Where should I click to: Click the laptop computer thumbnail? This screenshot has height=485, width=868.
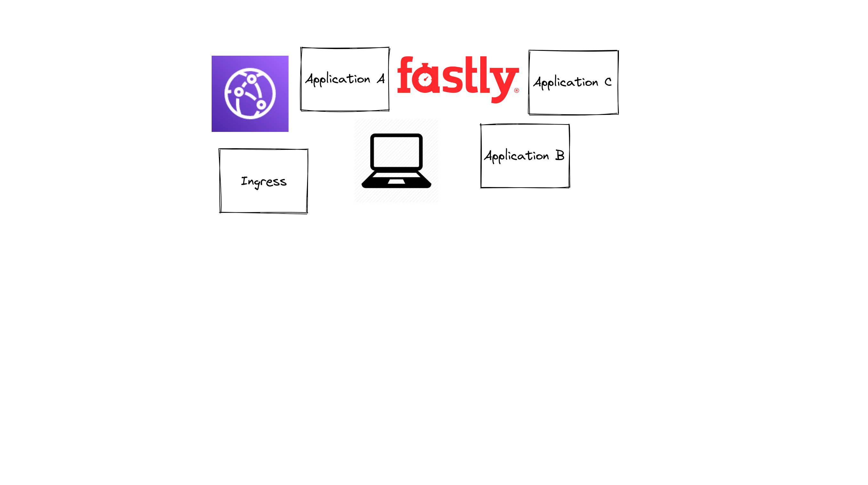tap(396, 161)
